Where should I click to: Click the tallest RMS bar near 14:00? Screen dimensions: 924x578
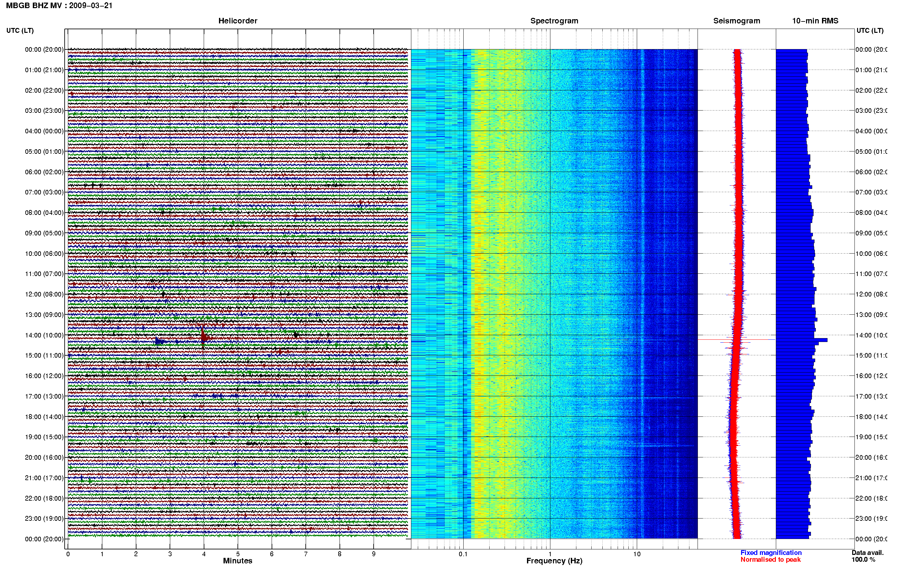[x=802, y=340]
